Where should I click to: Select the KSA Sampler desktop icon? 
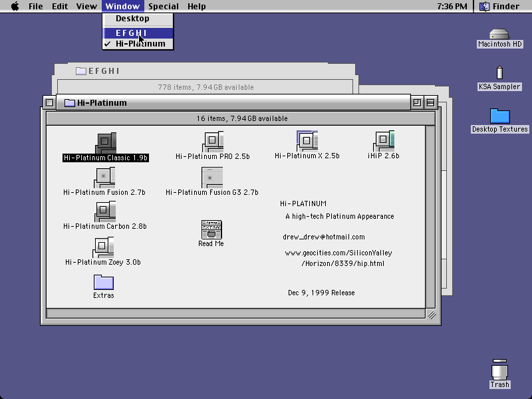click(499, 72)
